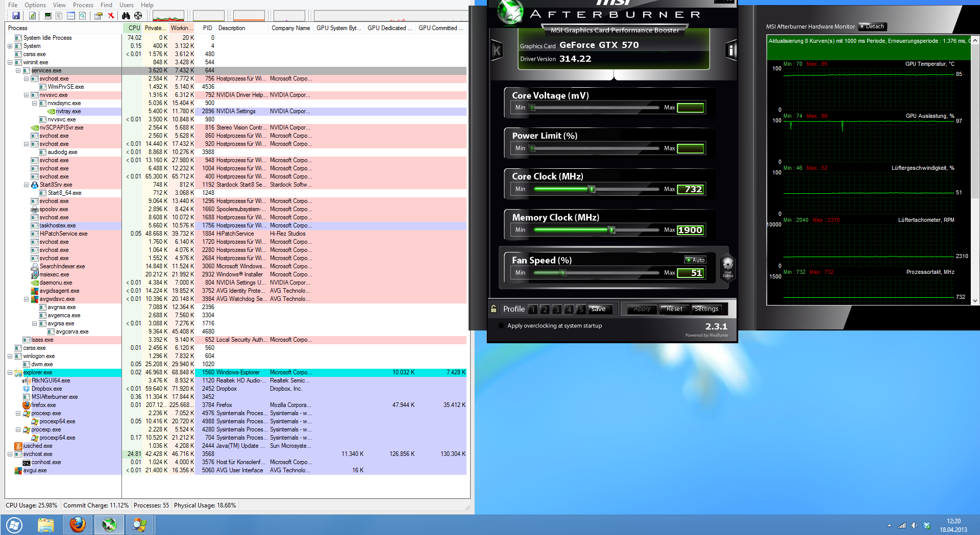Show hidden tray icons arrow
The image size is (980, 535).
click(x=889, y=525)
